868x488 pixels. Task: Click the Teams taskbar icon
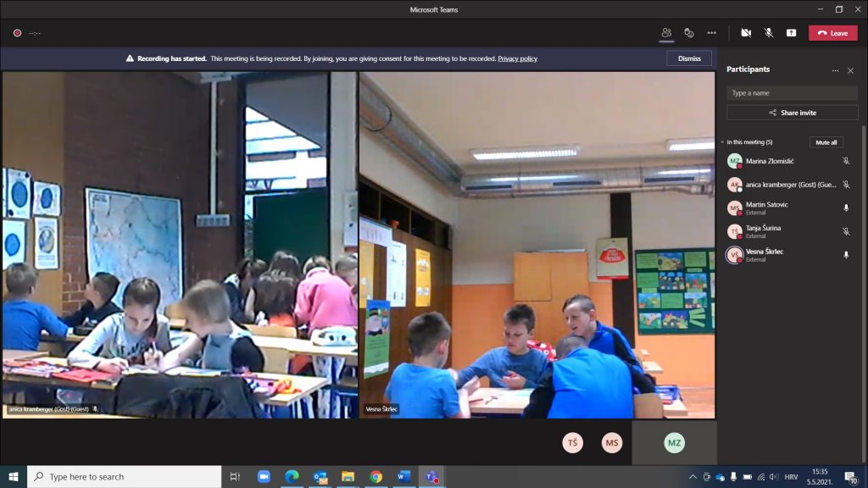[431, 476]
